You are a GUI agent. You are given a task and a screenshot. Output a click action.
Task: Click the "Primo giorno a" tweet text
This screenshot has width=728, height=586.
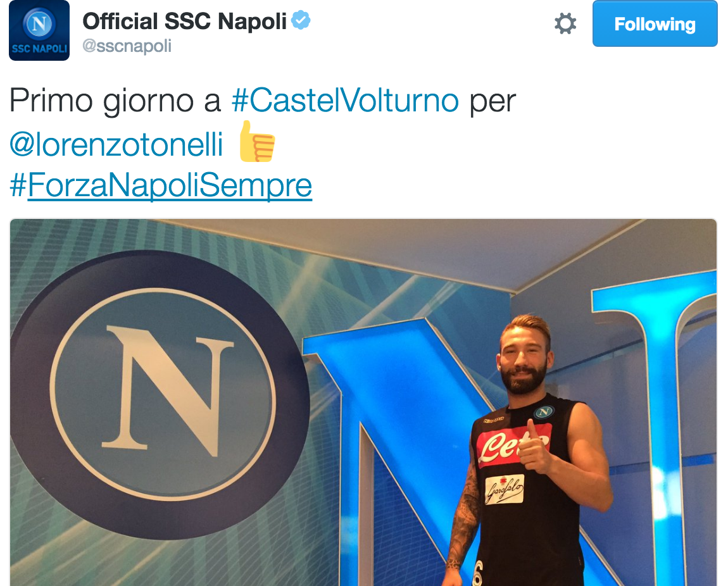115,100
